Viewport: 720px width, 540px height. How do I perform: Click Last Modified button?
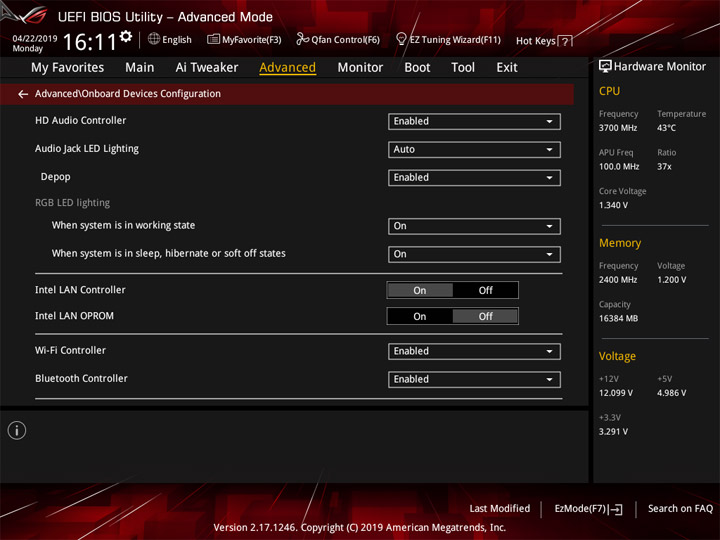tap(500, 508)
